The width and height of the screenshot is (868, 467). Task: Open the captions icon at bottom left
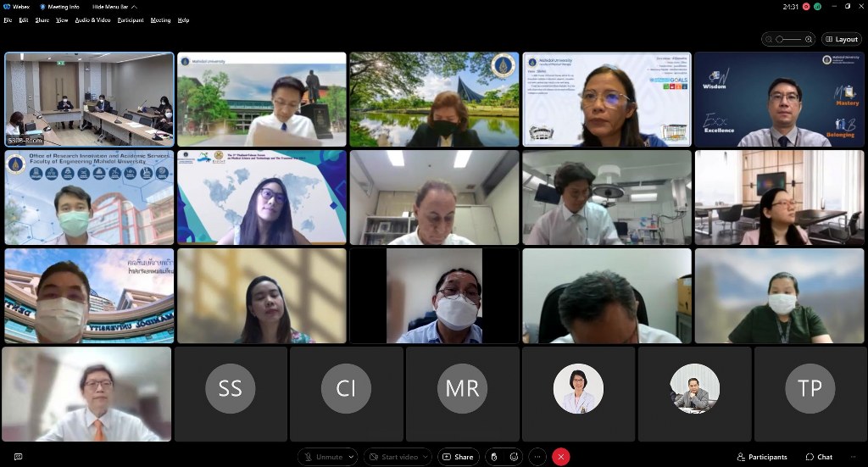coord(18,457)
